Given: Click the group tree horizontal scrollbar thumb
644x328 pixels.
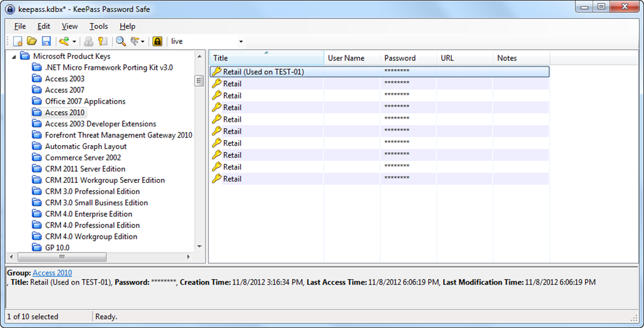Looking at the screenshot, I should [62, 256].
